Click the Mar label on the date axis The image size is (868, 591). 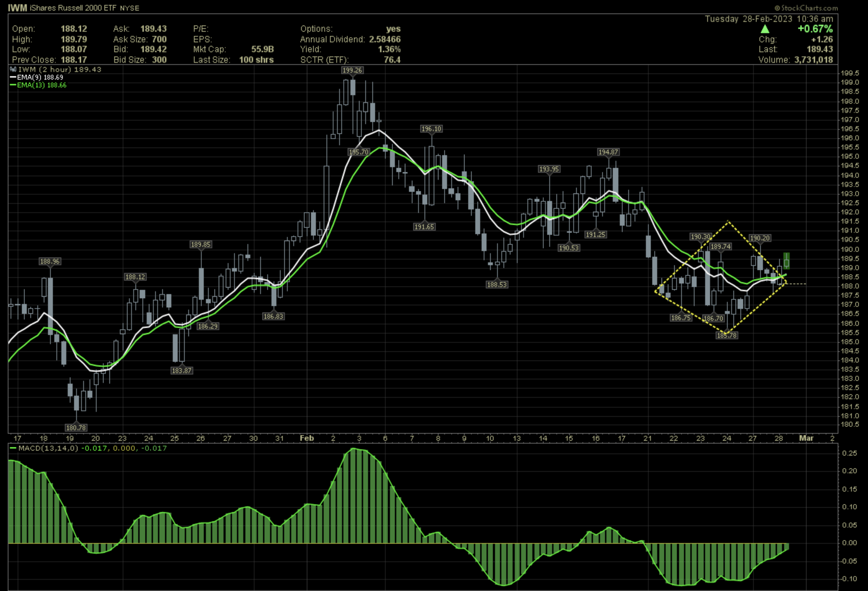click(806, 438)
